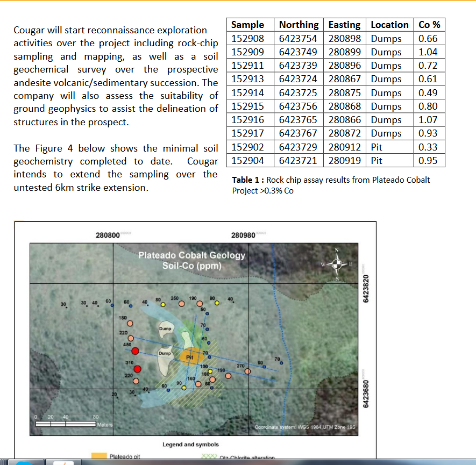Click the orange Pit label on map
This screenshot has width=476, height=465.
190,357
